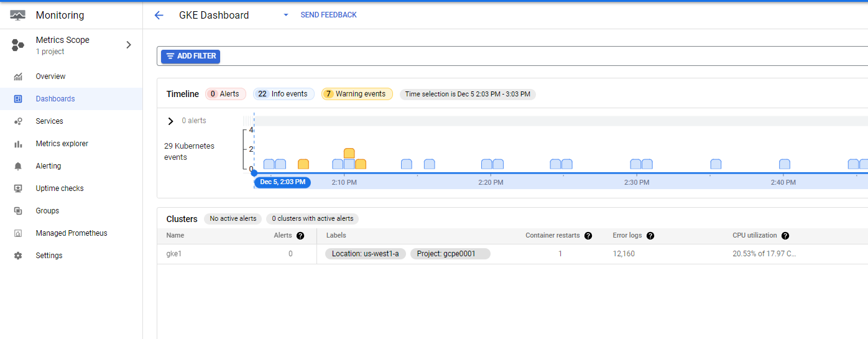Click the Clusters section heading
The width and height of the screenshot is (868, 339).
[182, 219]
